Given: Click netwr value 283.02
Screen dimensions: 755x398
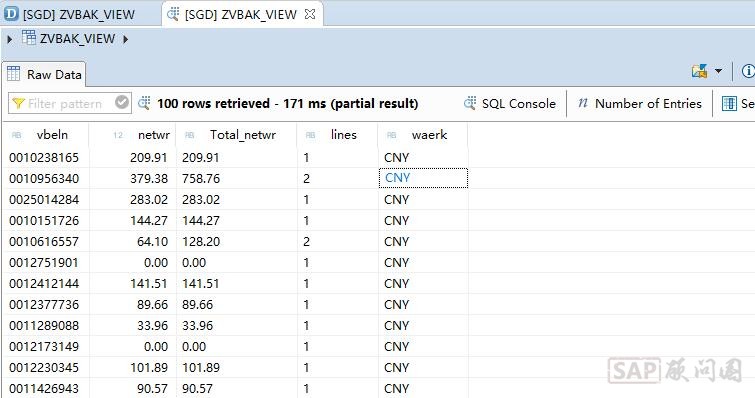Looking at the screenshot, I should pyautogui.click(x=149, y=200).
